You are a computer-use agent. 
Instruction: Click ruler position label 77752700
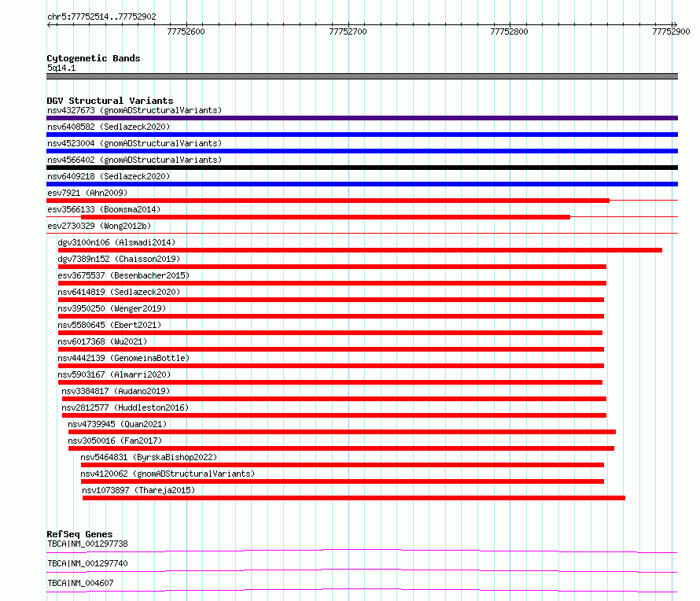(x=348, y=31)
